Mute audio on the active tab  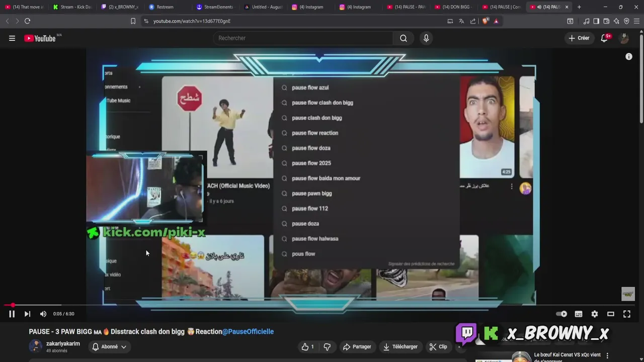coord(539,7)
